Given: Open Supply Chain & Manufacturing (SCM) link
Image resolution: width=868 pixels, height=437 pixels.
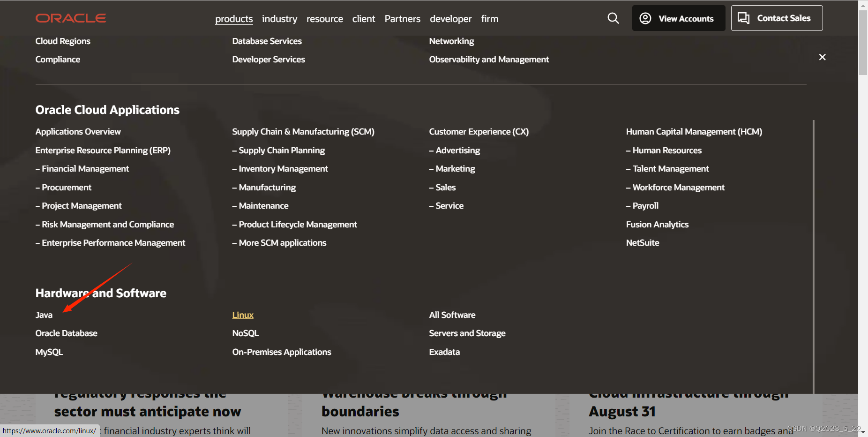Looking at the screenshot, I should (303, 132).
